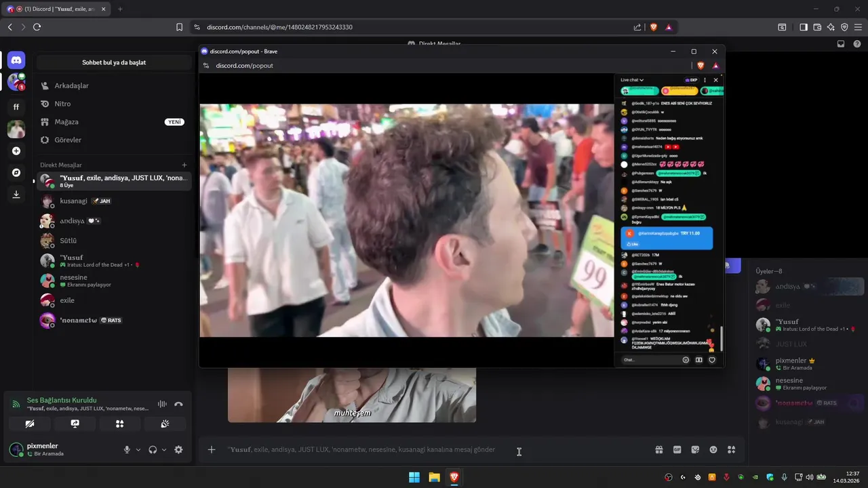The width and height of the screenshot is (868, 488).
Task: Click nesesine in the members list
Action: tap(807, 384)
